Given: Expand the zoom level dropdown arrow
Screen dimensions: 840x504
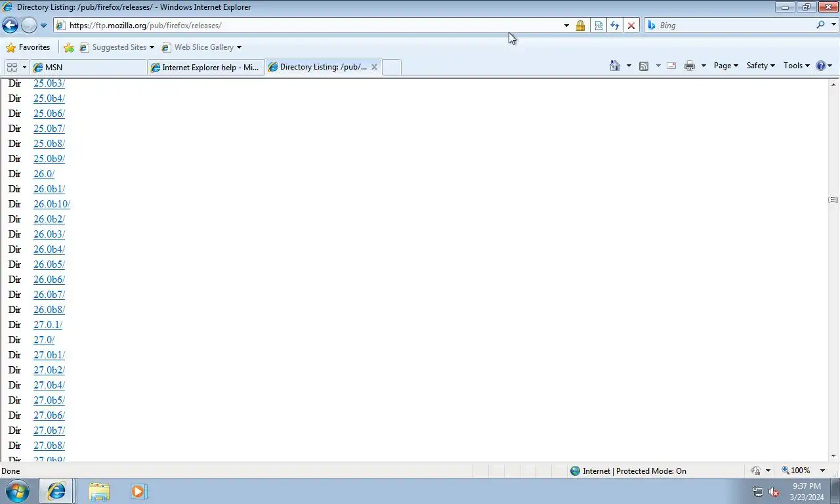Looking at the screenshot, I should pyautogui.click(x=822, y=471).
